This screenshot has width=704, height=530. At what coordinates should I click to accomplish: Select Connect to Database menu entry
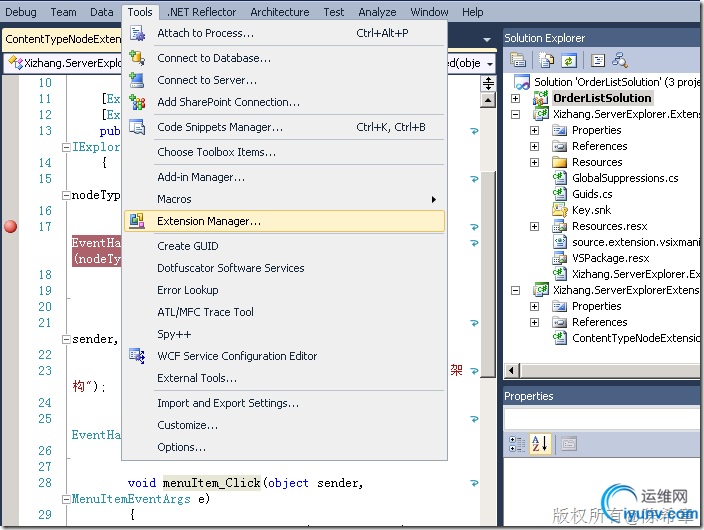[285, 58]
